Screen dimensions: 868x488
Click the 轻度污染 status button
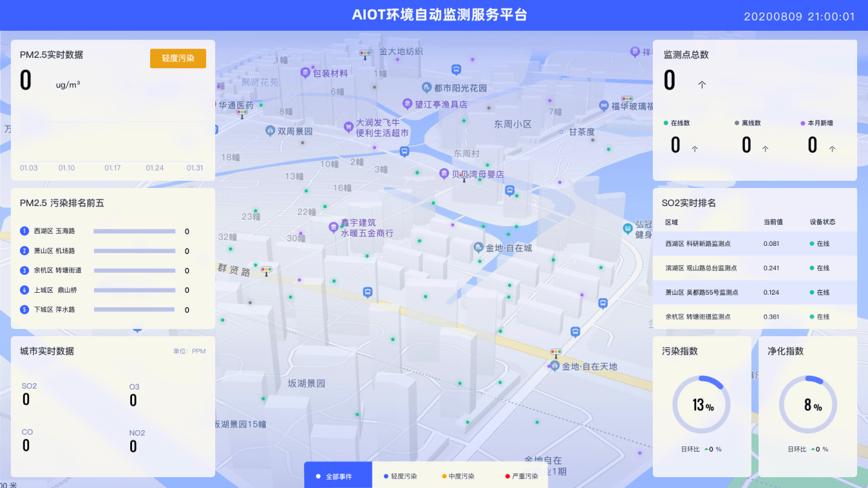[x=178, y=58]
